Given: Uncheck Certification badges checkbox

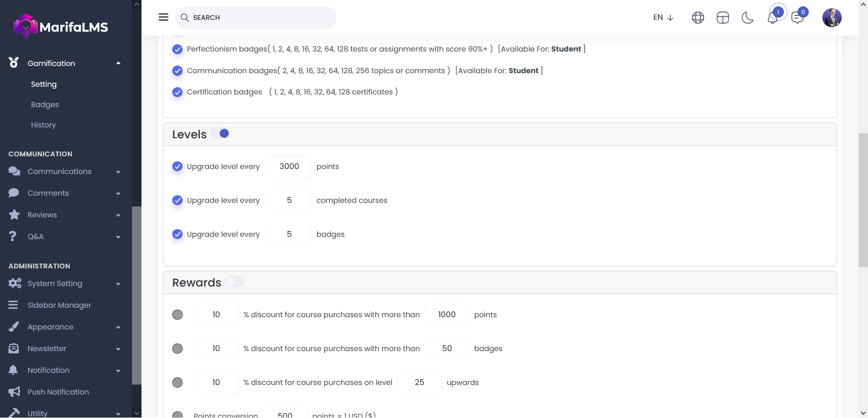Looking at the screenshot, I should [x=178, y=92].
